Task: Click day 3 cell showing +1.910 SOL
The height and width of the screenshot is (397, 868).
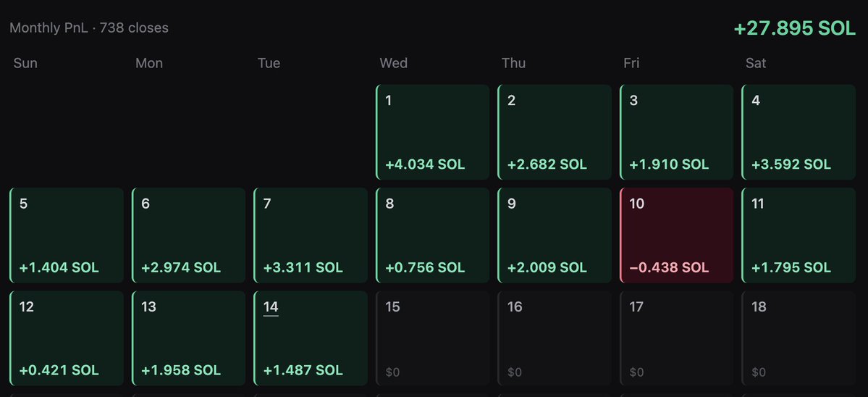Action: [x=676, y=133]
